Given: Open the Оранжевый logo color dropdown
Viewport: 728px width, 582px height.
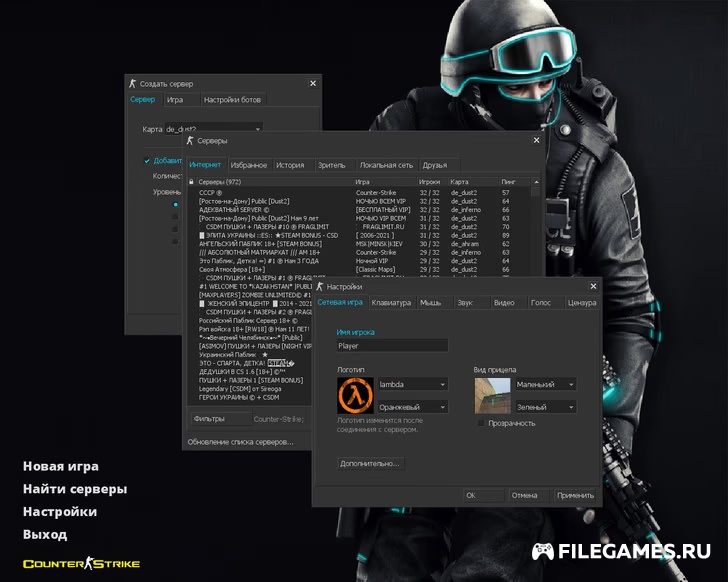Looking at the screenshot, I should [413, 407].
